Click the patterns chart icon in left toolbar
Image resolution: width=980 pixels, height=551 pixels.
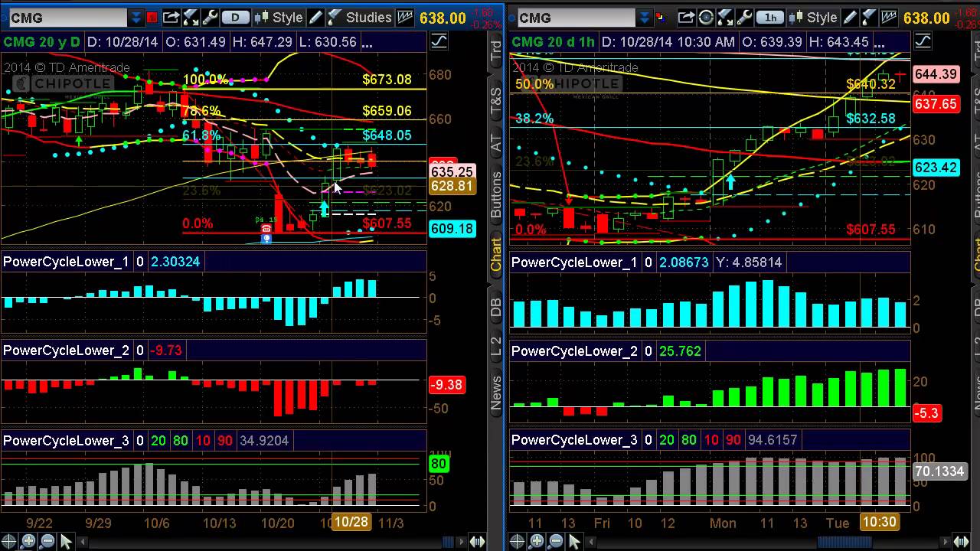coord(405,17)
